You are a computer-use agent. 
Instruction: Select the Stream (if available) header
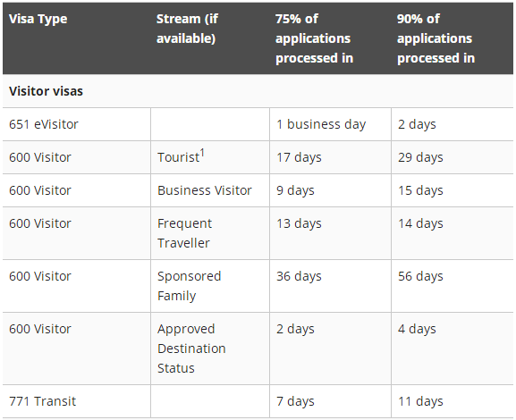(187, 29)
